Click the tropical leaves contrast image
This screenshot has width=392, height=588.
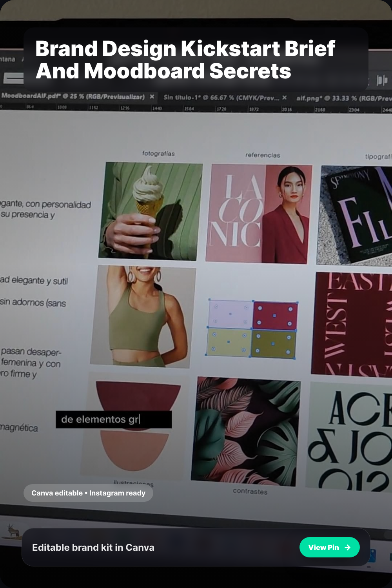(x=245, y=431)
